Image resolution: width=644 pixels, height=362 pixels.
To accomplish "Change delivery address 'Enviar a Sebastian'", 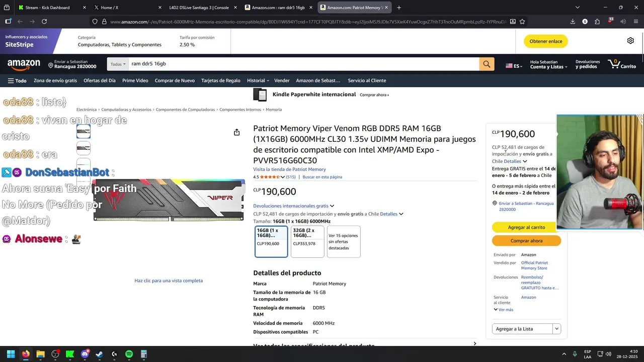I will coord(72,64).
